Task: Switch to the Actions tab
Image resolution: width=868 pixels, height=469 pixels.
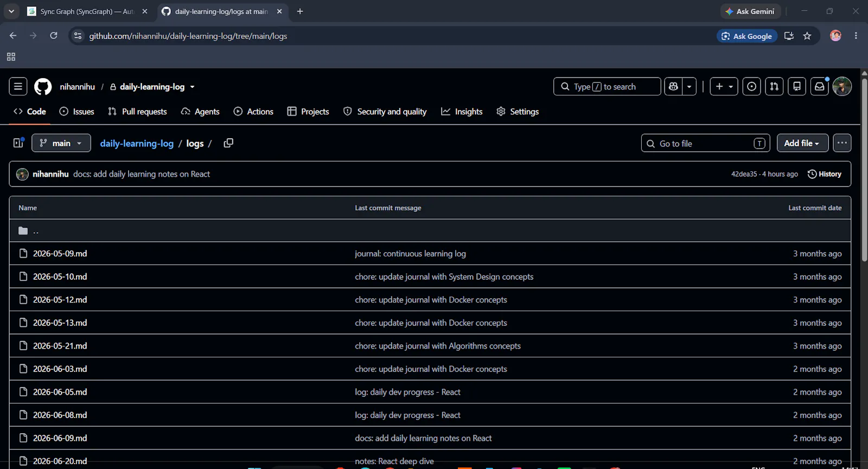Action: [x=253, y=111]
